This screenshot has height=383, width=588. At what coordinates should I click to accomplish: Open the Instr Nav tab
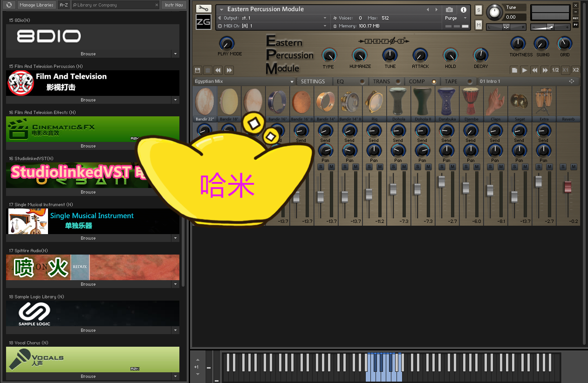174,5
